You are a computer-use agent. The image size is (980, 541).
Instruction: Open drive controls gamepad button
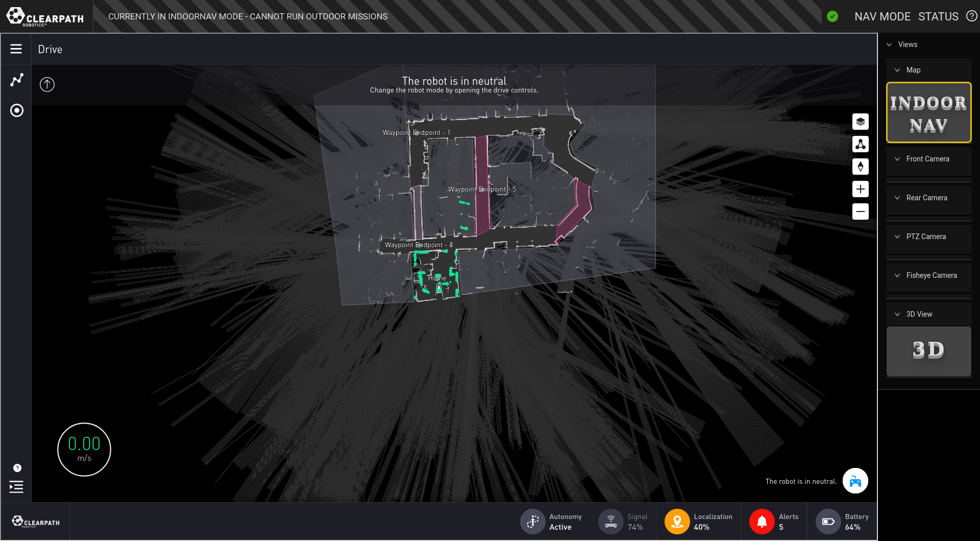(855, 481)
